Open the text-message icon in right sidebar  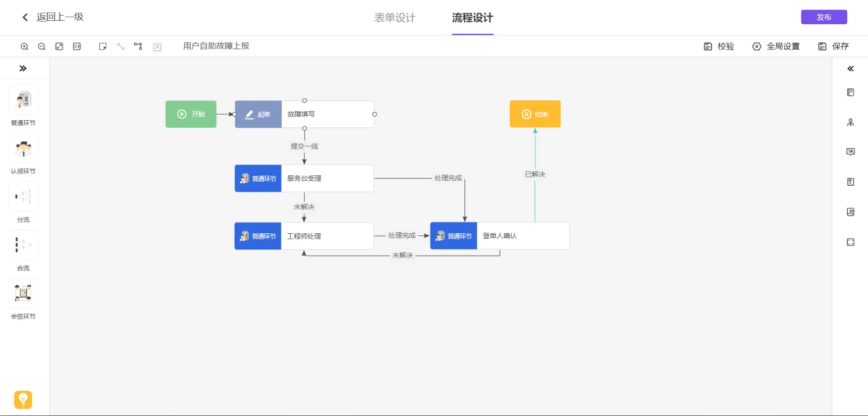(x=850, y=152)
